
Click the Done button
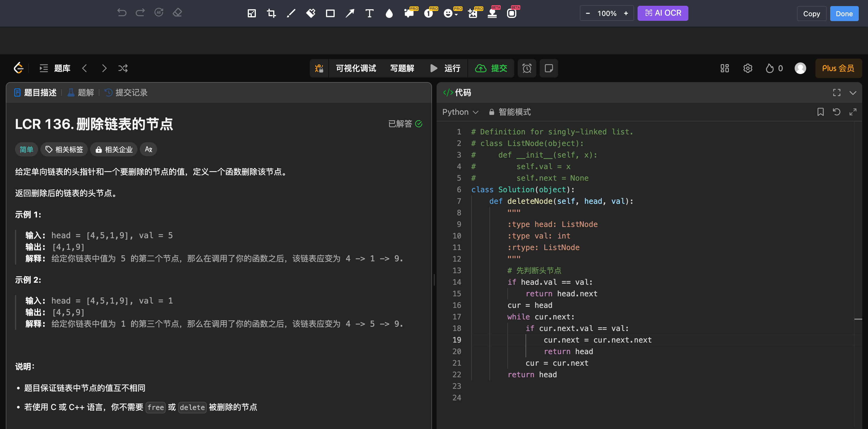tap(844, 14)
